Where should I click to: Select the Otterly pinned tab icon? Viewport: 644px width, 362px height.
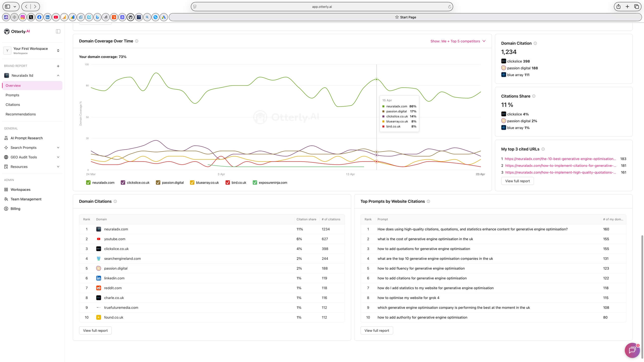131,17
